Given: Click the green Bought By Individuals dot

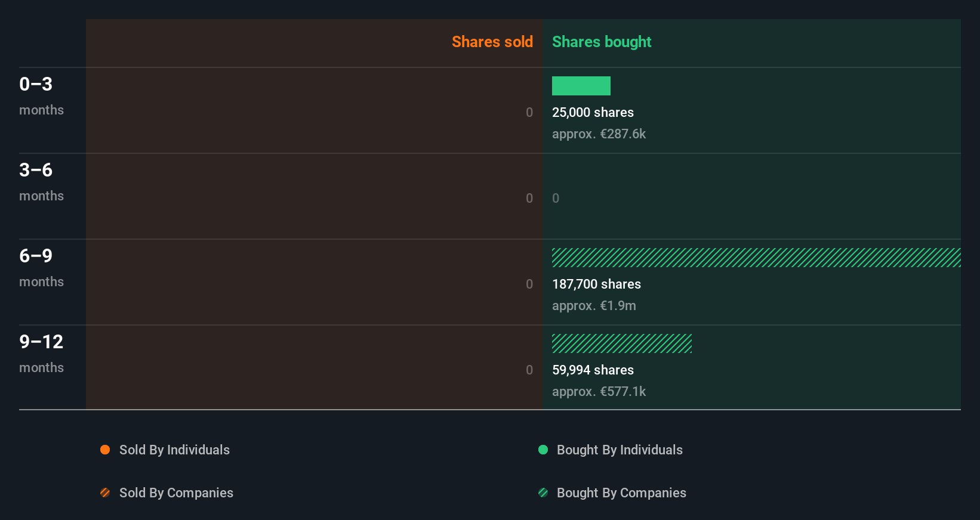Looking at the screenshot, I should [x=543, y=450].
